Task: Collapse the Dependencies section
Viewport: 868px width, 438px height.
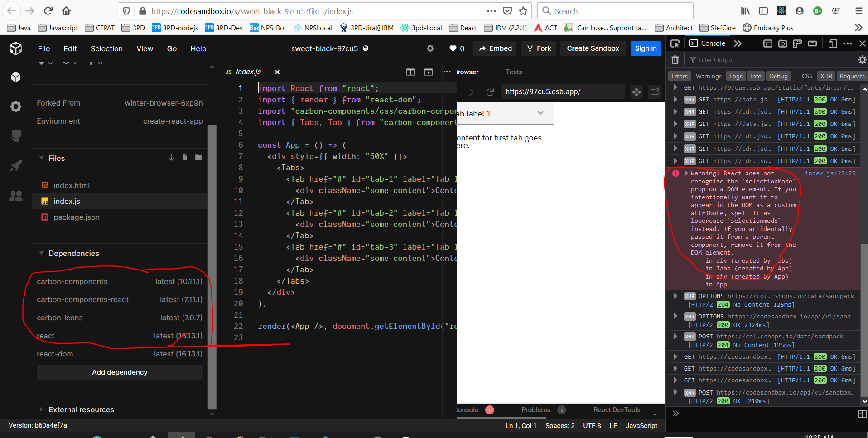Action: pyautogui.click(x=41, y=253)
